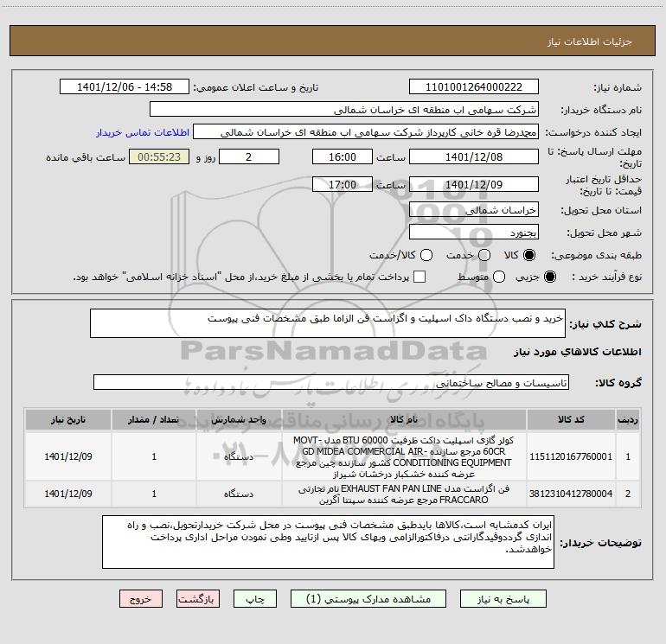Click the EXHAUST FAN PAN LINE item name
Viewport: 666px width, 644px height.
(x=404, y=494)
